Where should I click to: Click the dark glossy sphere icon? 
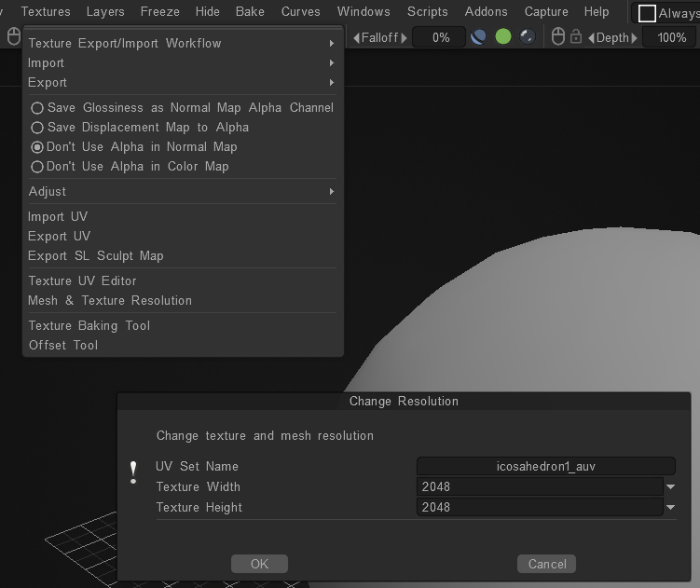point(528,37)
